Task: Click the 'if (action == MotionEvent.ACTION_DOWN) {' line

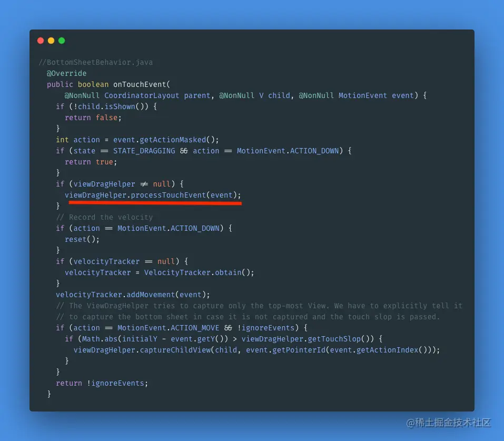Action: (144, 228)
